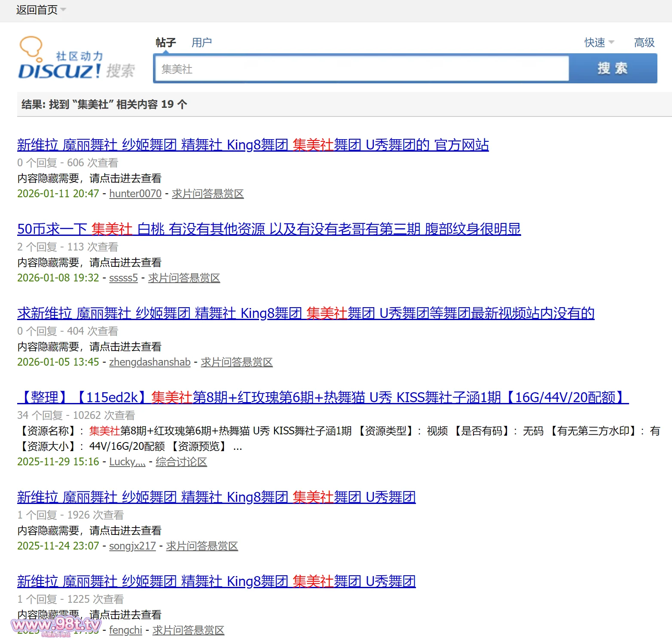Switch to the 用户 tab
Viewport: 672px width, 641px height.
tap(202, 43)
